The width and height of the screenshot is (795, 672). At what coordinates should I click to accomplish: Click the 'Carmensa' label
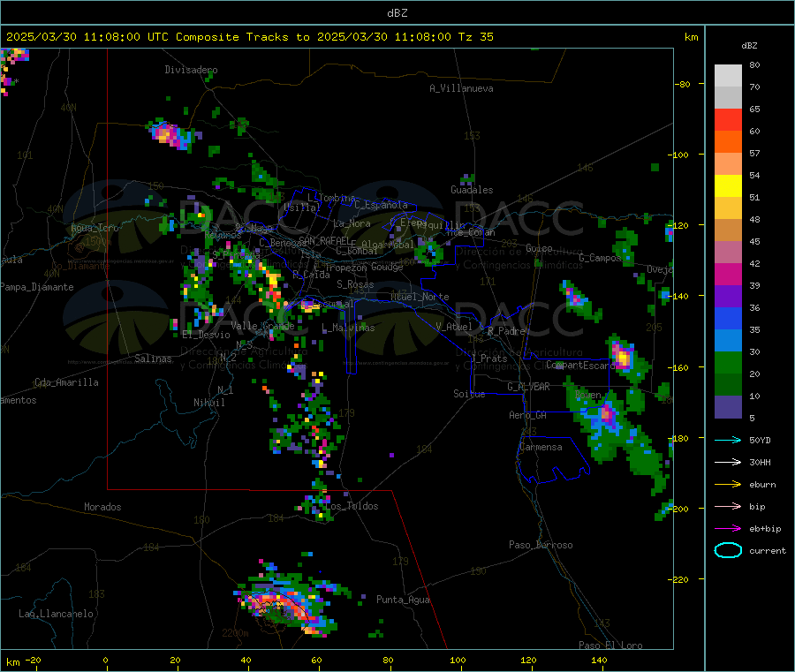tap(541, 447)
